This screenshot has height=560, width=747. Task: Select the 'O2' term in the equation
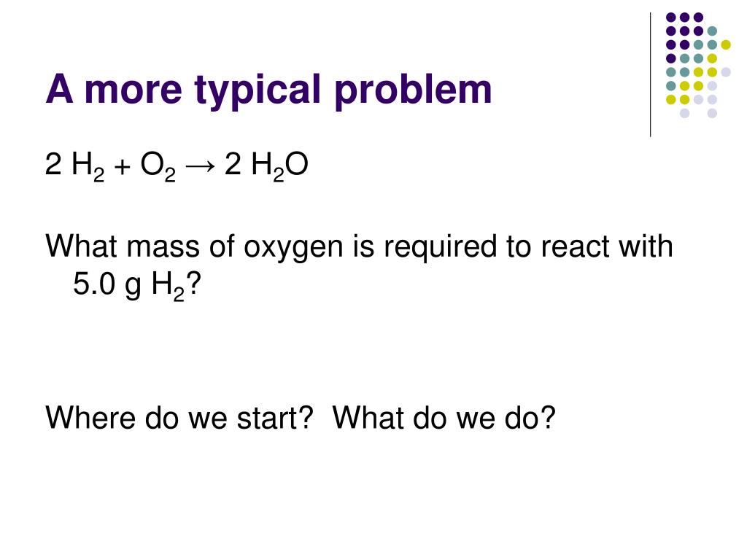click(158, 167)
